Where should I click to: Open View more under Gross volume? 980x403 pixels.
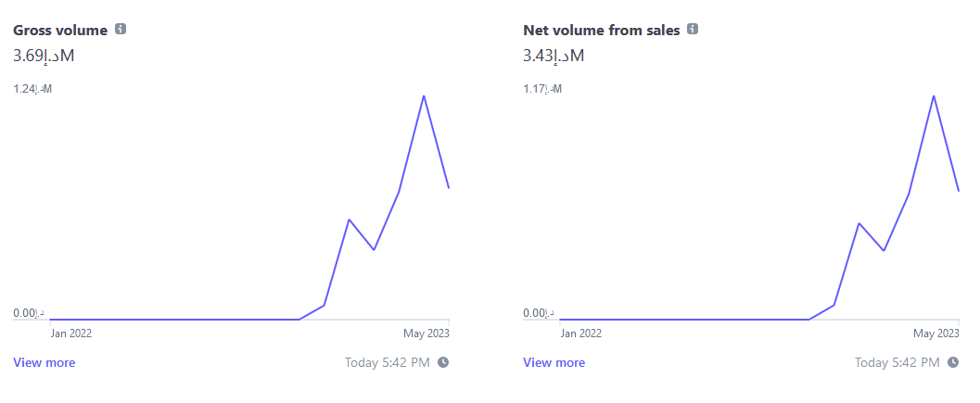(45, 362)
